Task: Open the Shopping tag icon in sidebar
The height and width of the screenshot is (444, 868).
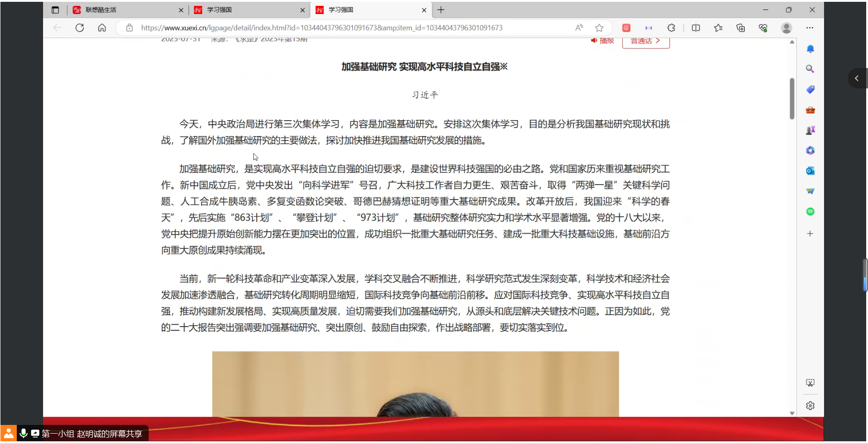Action: (810, 90)
